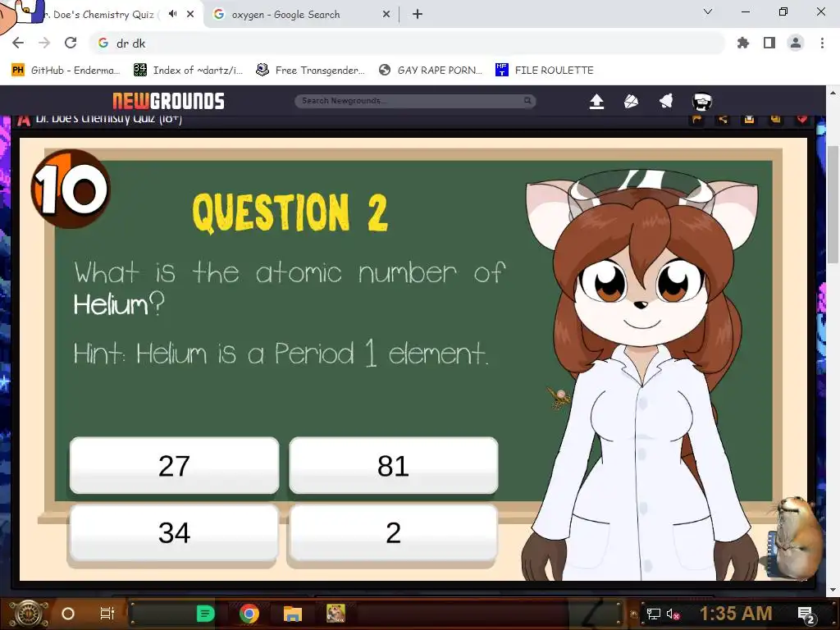Open the Free Transgender bookmark
The width and height of the screenshot is (840, 630).
click(311, 71)
